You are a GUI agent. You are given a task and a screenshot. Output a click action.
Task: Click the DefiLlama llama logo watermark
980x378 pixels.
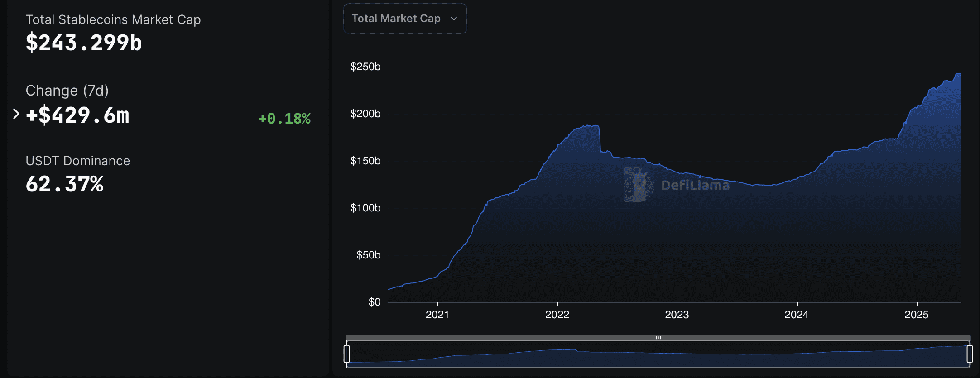(x=639, y=184)
